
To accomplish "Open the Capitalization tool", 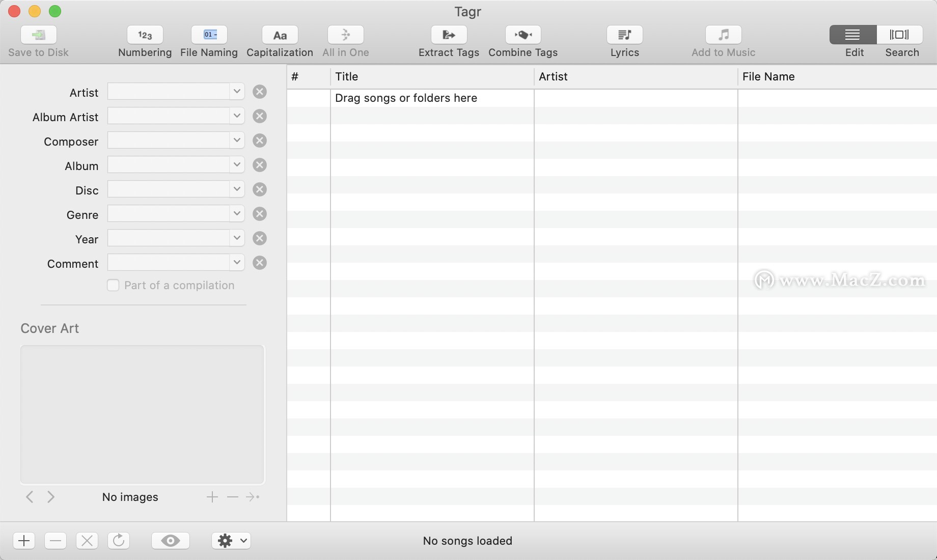I will point(280,35).
